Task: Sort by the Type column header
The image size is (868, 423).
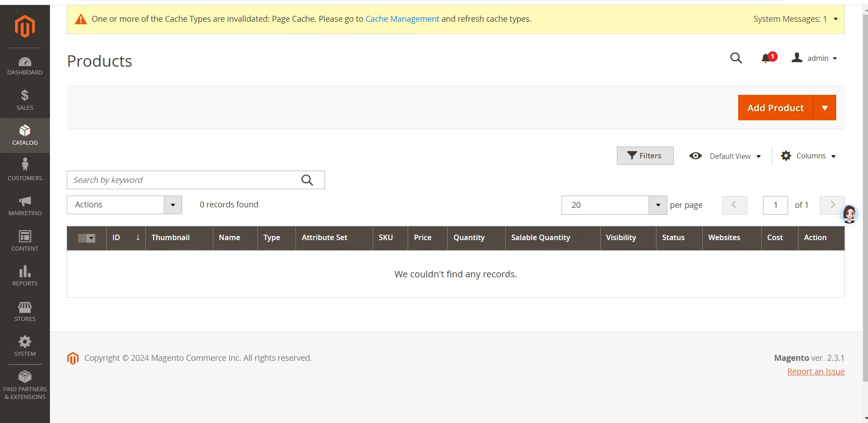Action: (276, 238)
